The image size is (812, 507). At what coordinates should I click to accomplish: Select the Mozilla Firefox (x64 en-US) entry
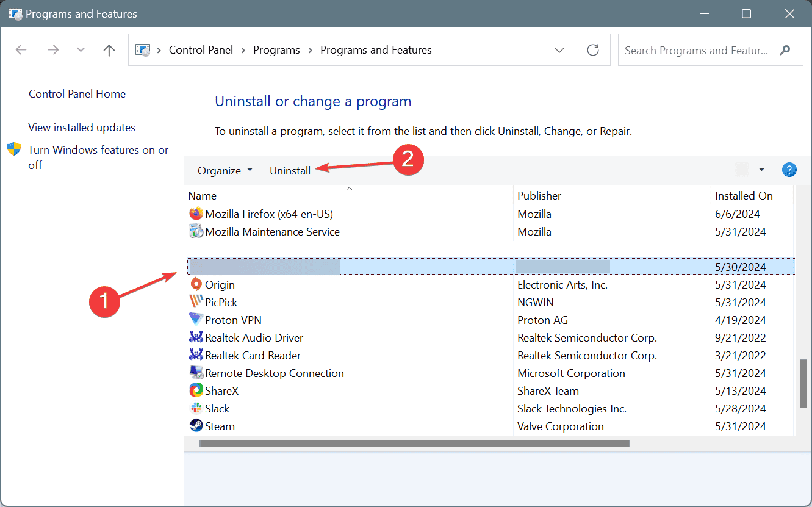[269, 214]
